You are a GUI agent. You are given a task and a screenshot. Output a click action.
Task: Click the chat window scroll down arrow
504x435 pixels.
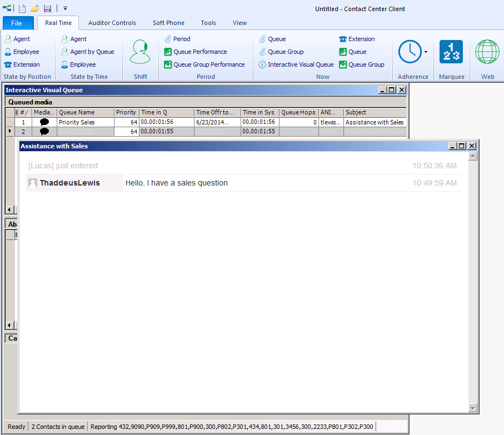473,408
